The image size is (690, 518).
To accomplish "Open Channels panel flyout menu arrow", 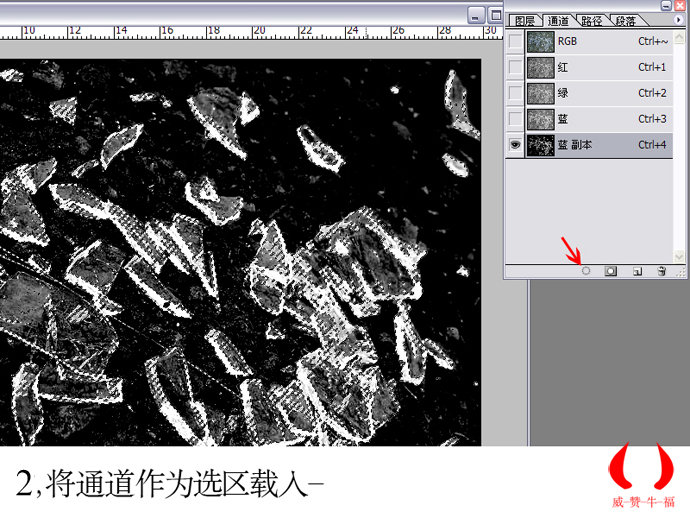I will pyautogui.click(x=678, y=20).
